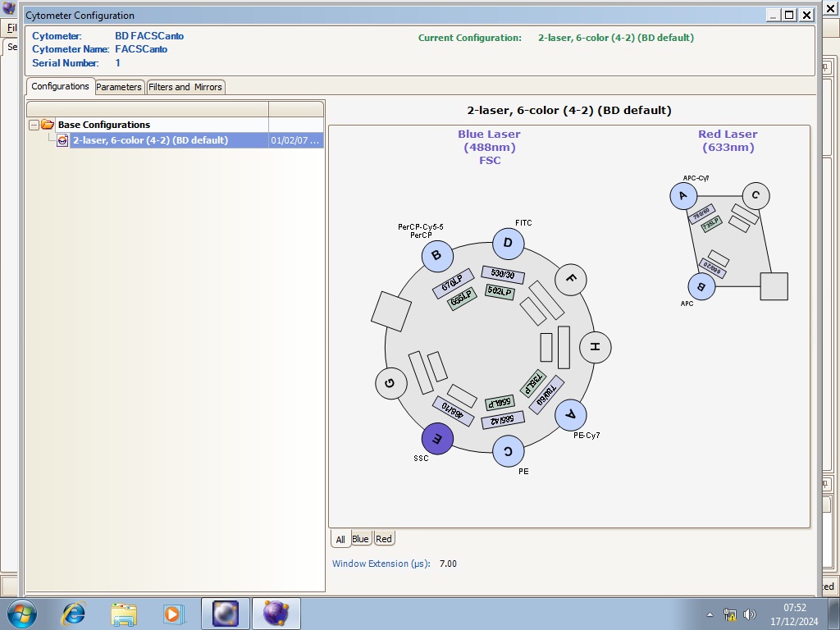Select detector B (PerCP-Cy5-5) on blue octagon
Image resolution: width=840 pixels, height=630 pixels.
pos(437,256)
